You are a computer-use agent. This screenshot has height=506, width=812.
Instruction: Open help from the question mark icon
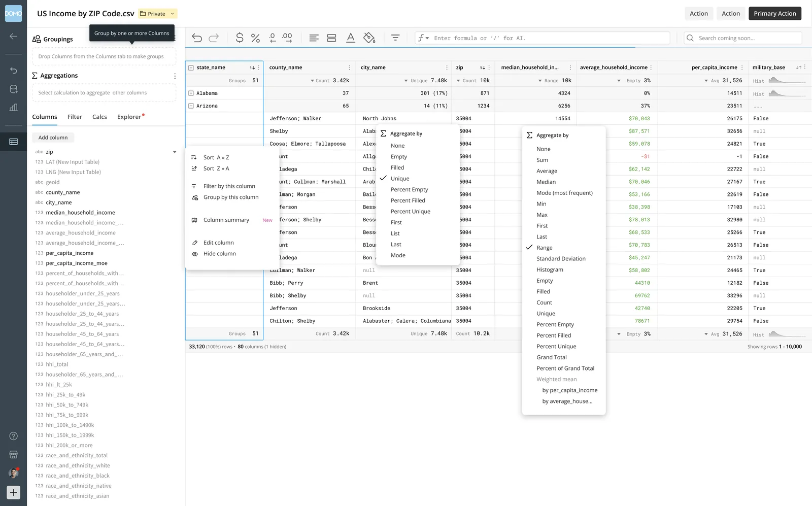pyautogui.click(x=14, y=436)
